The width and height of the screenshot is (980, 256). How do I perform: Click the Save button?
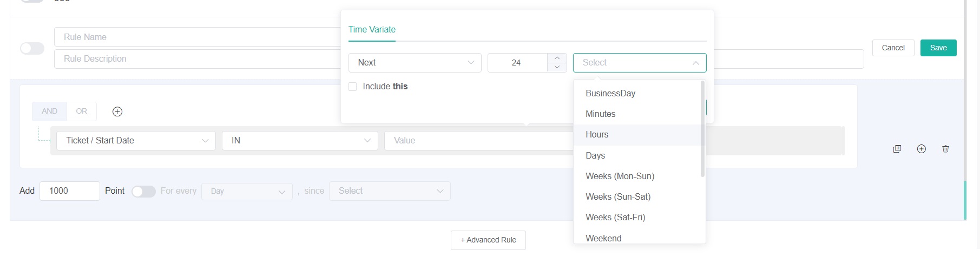938,48
